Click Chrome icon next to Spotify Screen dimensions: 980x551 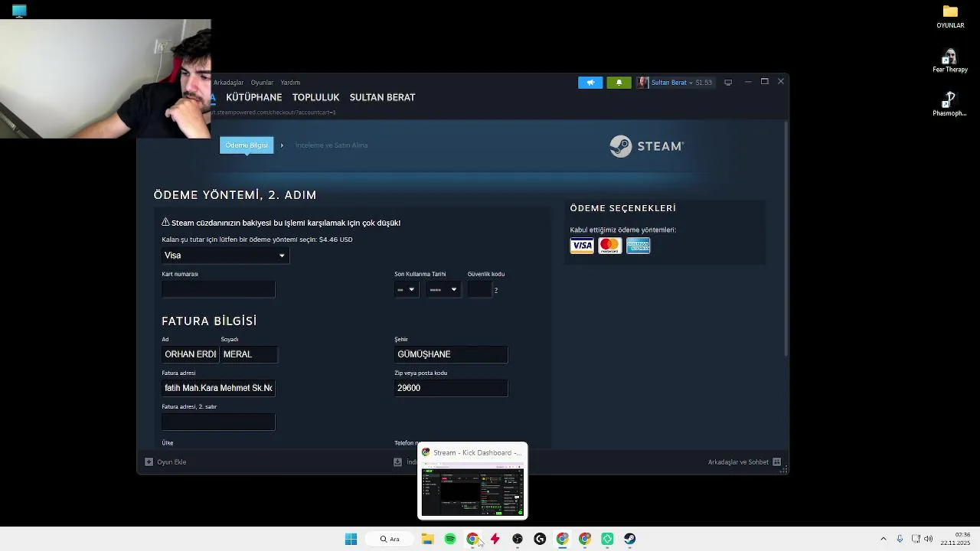coord(472,539)
